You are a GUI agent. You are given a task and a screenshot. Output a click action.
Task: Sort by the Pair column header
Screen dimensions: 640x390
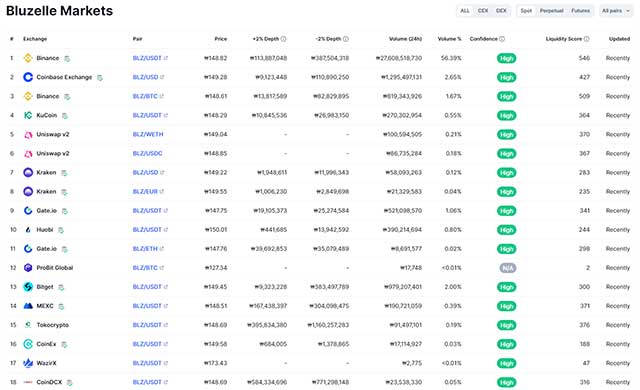137,39
